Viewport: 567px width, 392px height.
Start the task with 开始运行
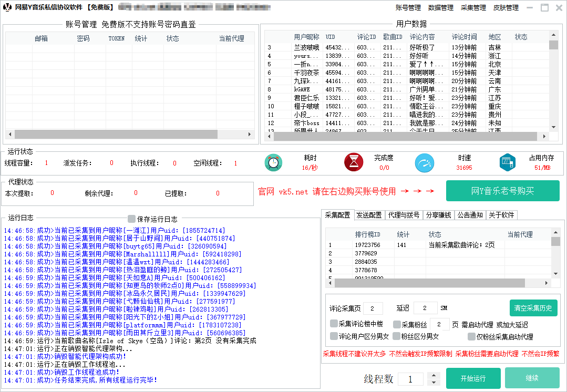[473, 378]
